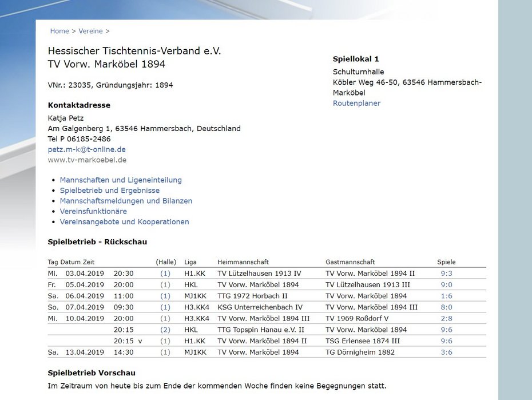532x400 pixels.
Task: Click the league cell 'H1.KK' in the 03.04.2019 row
Action: [194, 274]
